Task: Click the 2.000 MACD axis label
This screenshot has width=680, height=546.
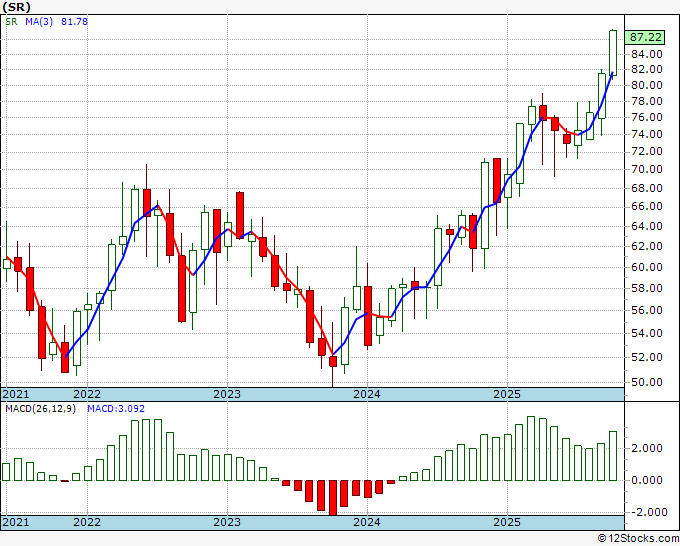Action: tap(646, 448)
